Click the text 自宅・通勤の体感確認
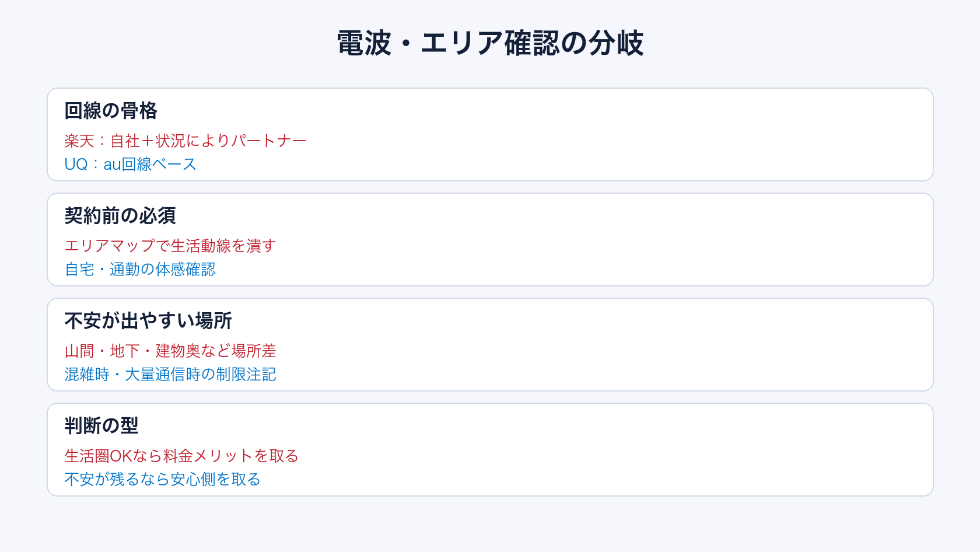Screen dimensions: 980x552 click(x=140, y=269)
